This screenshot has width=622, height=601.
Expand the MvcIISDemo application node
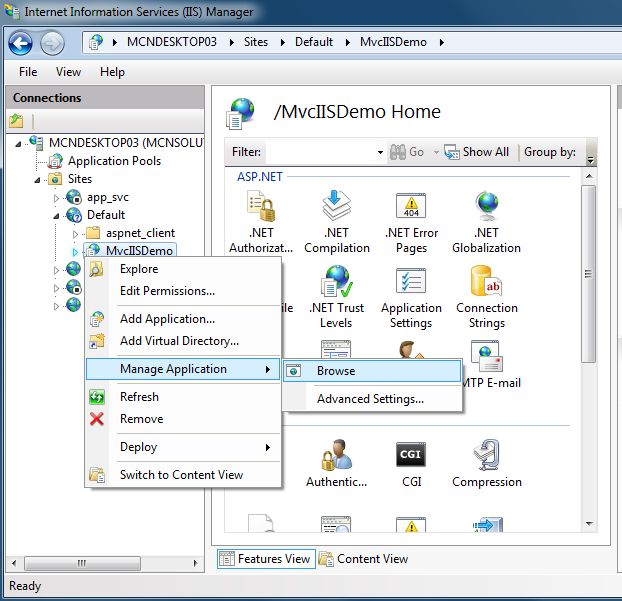(75, 252)
